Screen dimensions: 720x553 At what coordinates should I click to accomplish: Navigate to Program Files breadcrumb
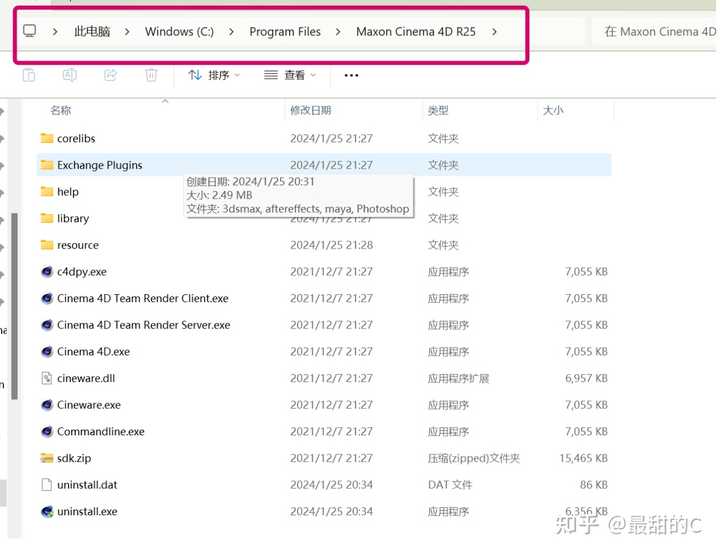pyautogui.click(x=285, y=32)
